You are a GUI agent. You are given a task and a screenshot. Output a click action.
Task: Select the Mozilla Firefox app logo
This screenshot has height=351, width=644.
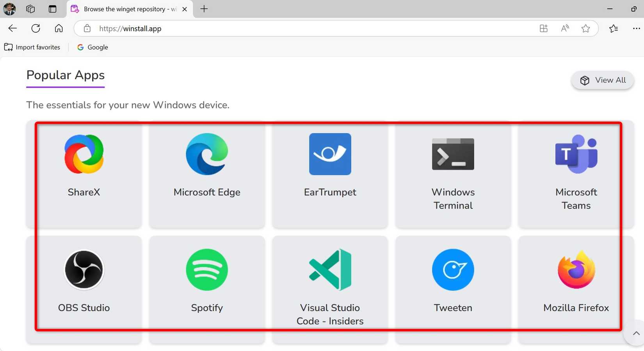(x=576, y=269)
